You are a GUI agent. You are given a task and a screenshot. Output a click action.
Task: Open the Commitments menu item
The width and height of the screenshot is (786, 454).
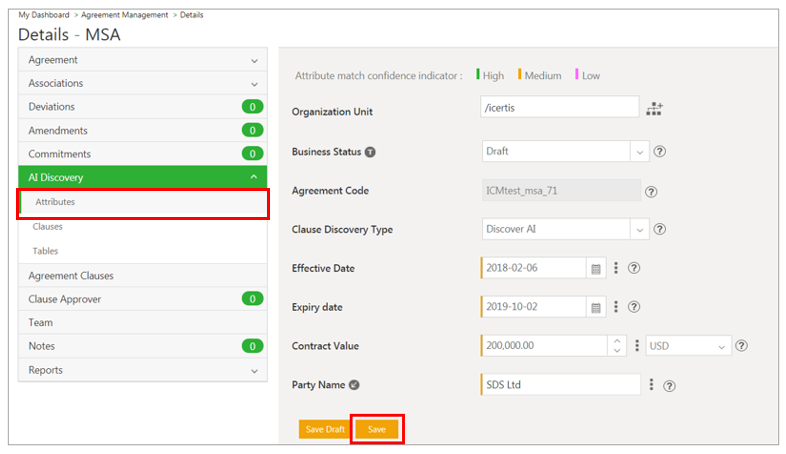(143, 154)
